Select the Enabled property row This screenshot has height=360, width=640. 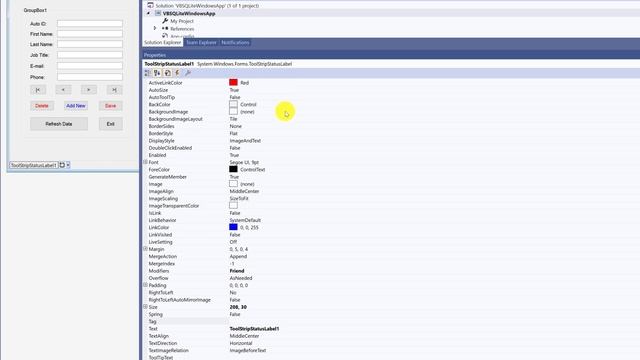click(x=391, y=155)
